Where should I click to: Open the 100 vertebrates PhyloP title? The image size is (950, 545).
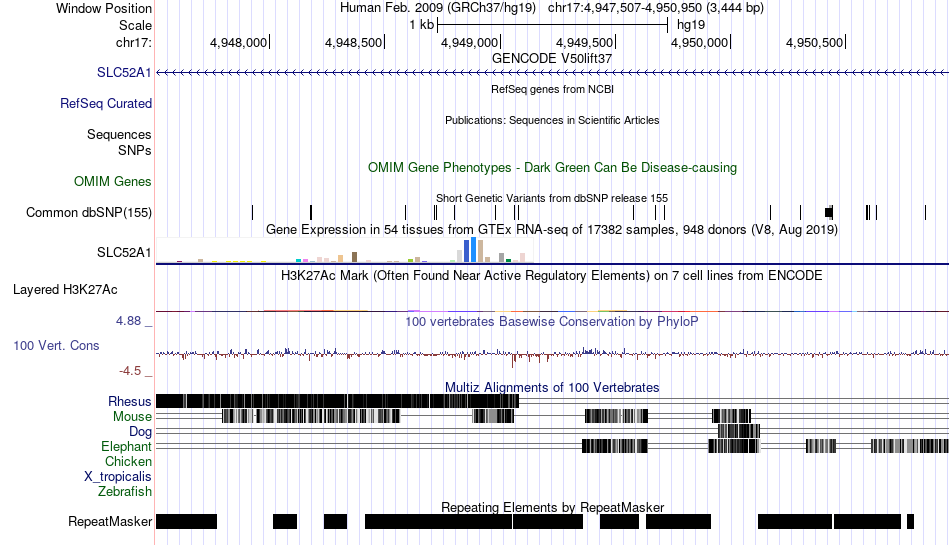pyautogui.click(x=552, y=322)
